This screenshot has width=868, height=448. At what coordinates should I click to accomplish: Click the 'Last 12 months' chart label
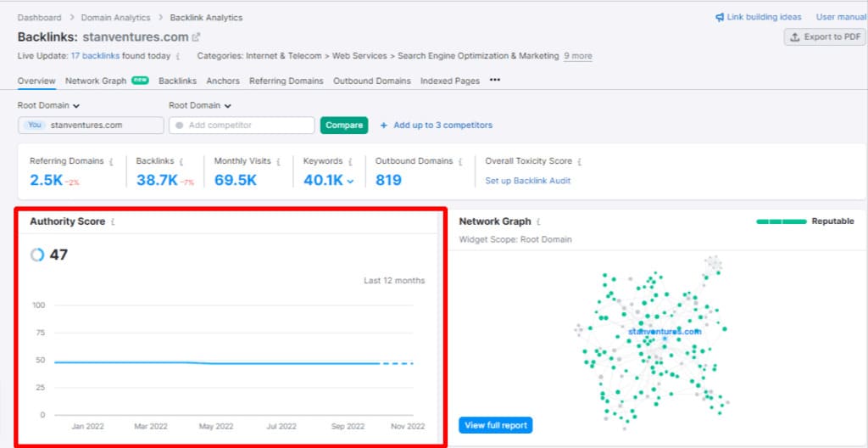coord(394,281)
